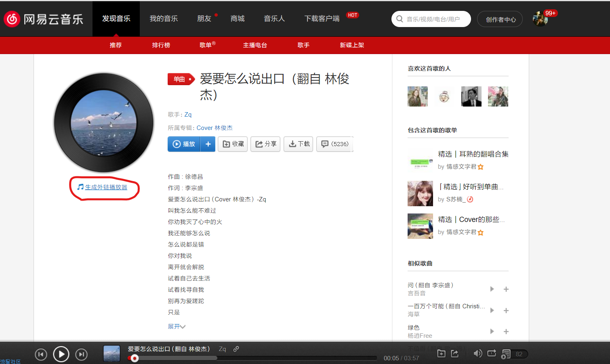Play similar song 绿色
This screenshot has width=610, height=364.
[492, 331]
